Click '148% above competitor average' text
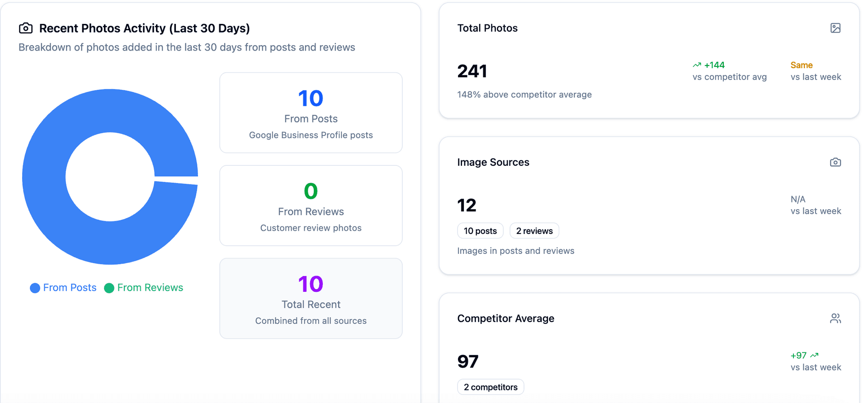This screenshot has width=868, height=403. pos(524,94)
